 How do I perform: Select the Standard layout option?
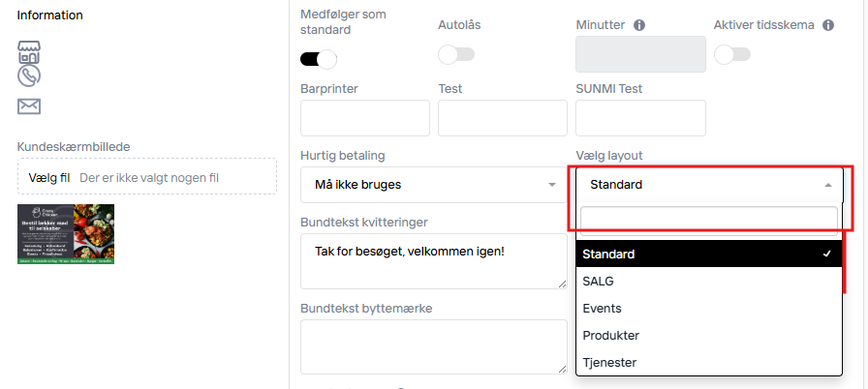[709, 254]
